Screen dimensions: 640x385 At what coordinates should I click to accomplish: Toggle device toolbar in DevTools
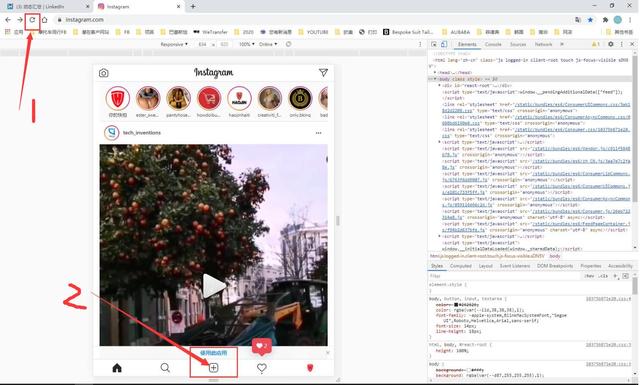coord(444,44)
